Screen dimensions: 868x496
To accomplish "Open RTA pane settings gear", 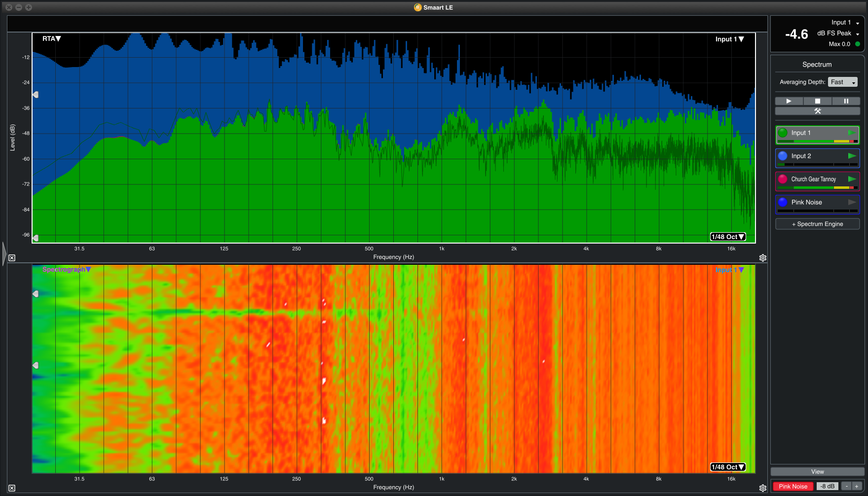I will click(x=763, y=258).
